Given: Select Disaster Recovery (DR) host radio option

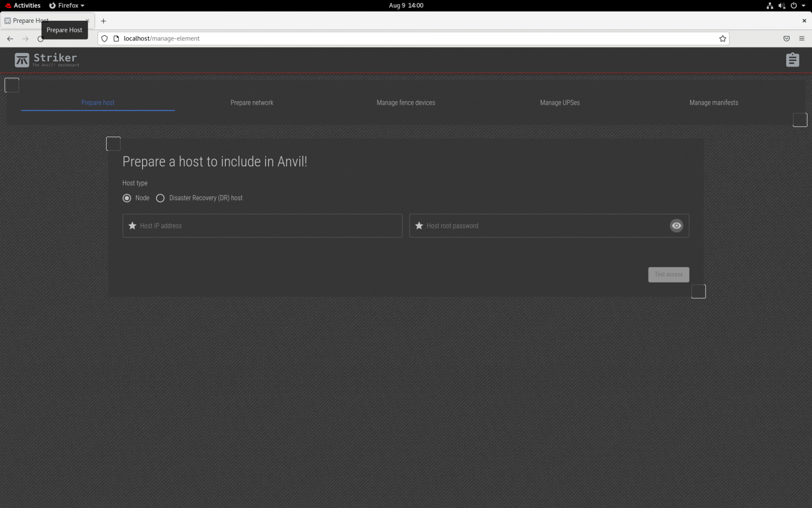Looking at the screenshot, I should point(160,198).
